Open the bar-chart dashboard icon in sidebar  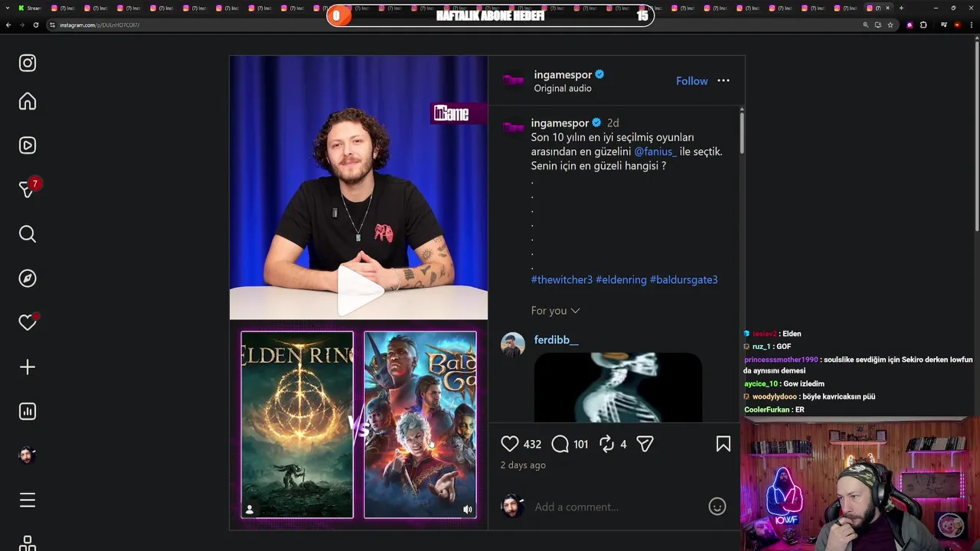(28, 412)
